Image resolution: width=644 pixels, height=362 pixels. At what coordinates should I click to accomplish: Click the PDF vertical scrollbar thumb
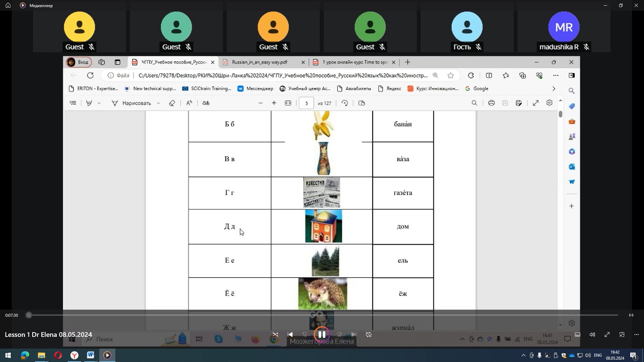(560, 114)
